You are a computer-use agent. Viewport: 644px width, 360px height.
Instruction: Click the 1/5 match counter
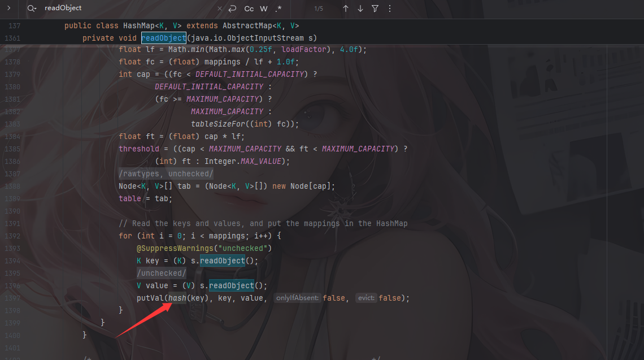point(319,8)
